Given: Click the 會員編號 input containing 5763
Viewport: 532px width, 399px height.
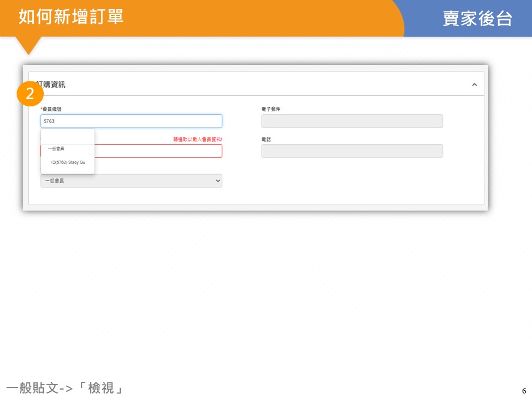Looking at the screenshot, I should pos(131,121).
